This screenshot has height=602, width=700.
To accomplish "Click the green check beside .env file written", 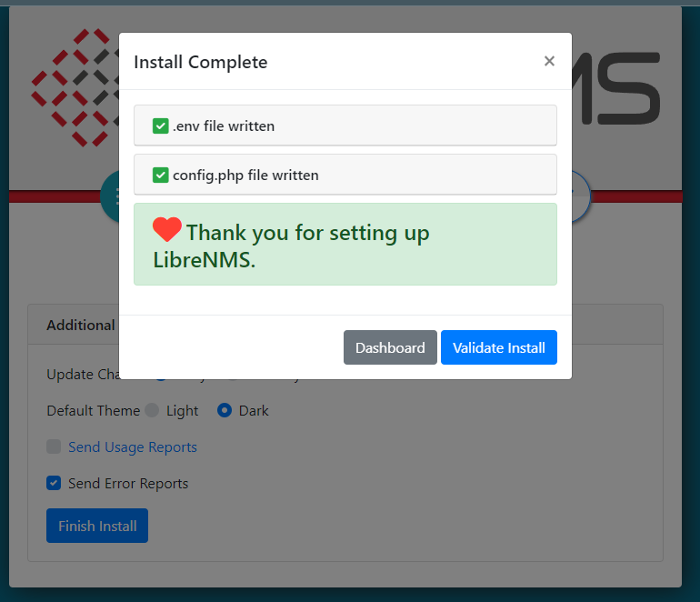I will click(x=161, y=125).
